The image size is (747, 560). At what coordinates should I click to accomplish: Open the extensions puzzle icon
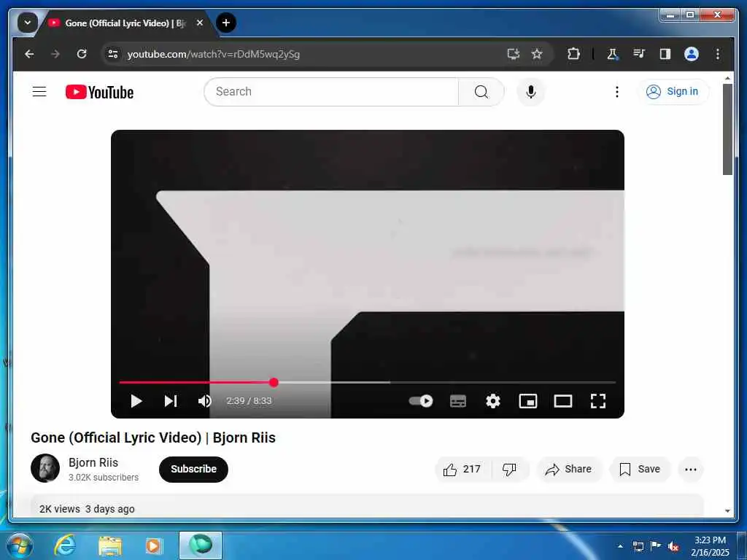[x=573, y=54]
